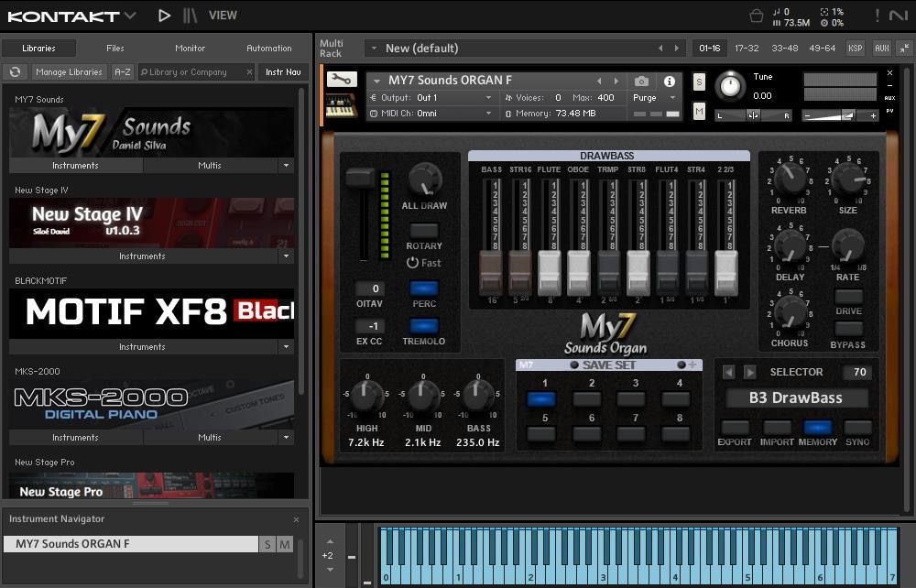
Task: Toggle rotary Fast power button
Action: tap(412, 263)
